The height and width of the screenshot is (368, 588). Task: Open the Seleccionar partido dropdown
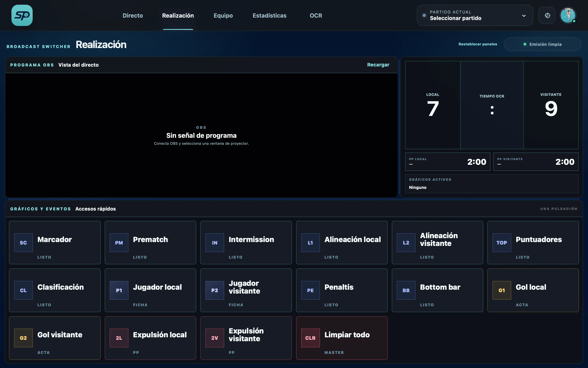[x=475, y=15]
